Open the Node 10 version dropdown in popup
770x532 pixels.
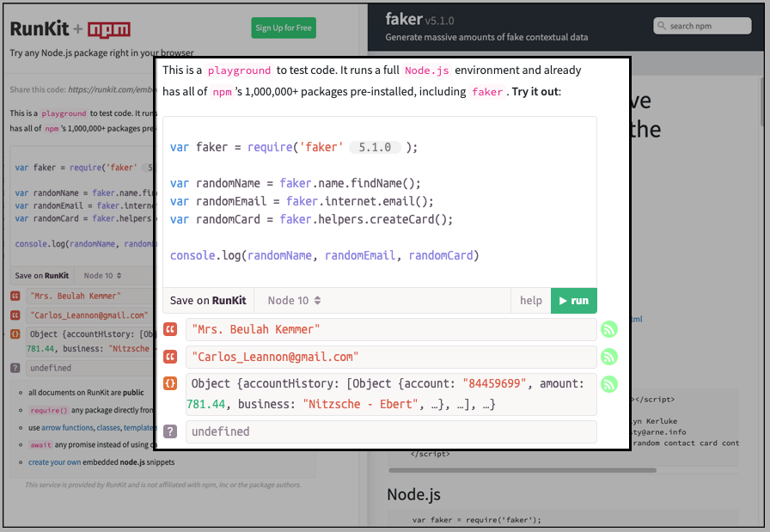pos(294,301)
